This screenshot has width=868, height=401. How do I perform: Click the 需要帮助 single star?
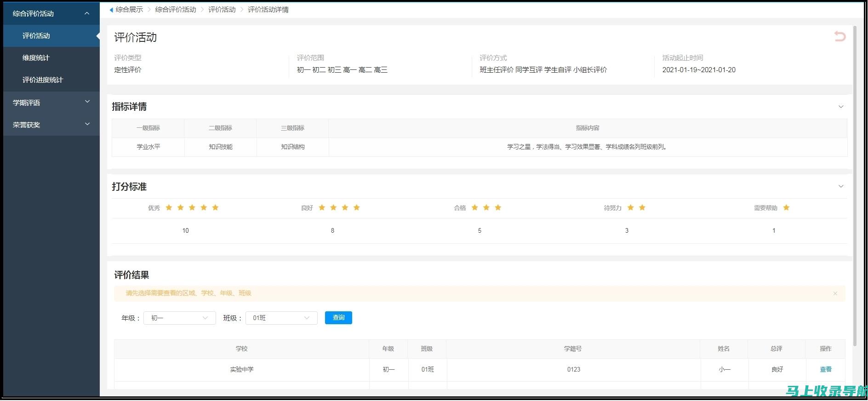(x=786, y=208)
